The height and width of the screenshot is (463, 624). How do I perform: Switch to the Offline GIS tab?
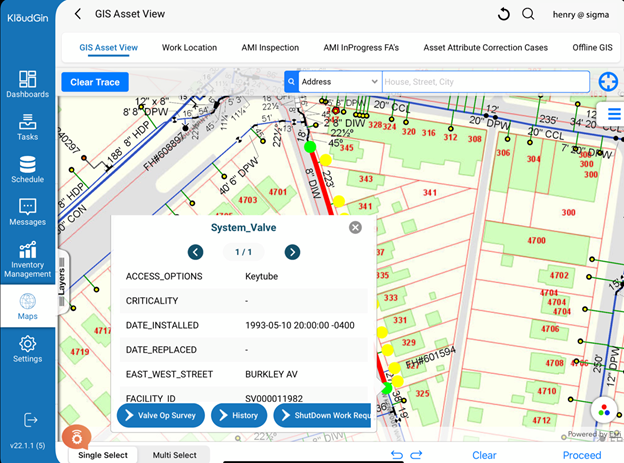pos(592,47)
